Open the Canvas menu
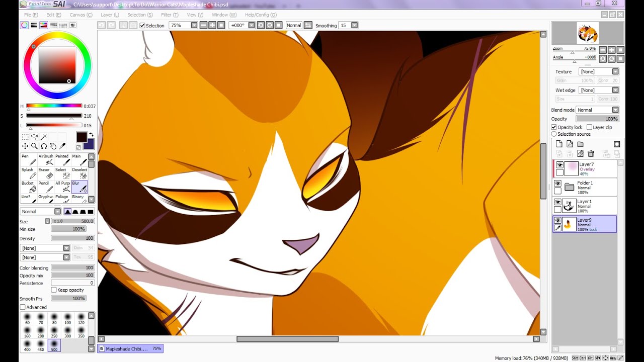 coord(81,15)
